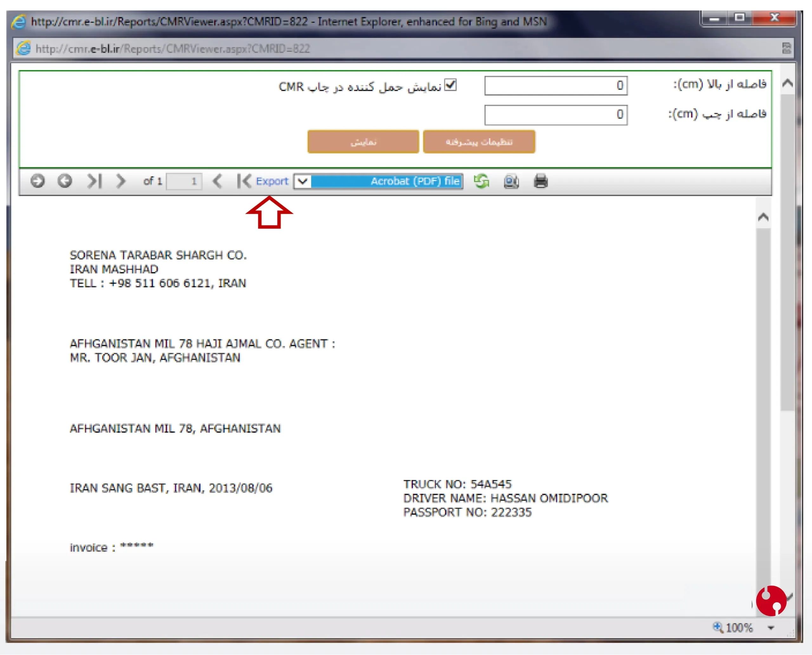The image size is (812, 655).
Task: Click report viewer inner scrollbar up arrow
Action: click(763, 217)
